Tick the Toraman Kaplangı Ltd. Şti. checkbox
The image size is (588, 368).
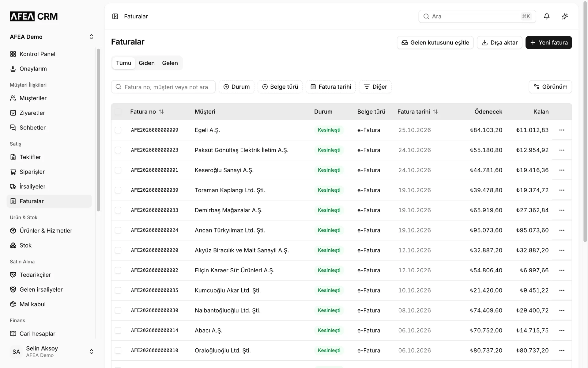coord(118,190)
